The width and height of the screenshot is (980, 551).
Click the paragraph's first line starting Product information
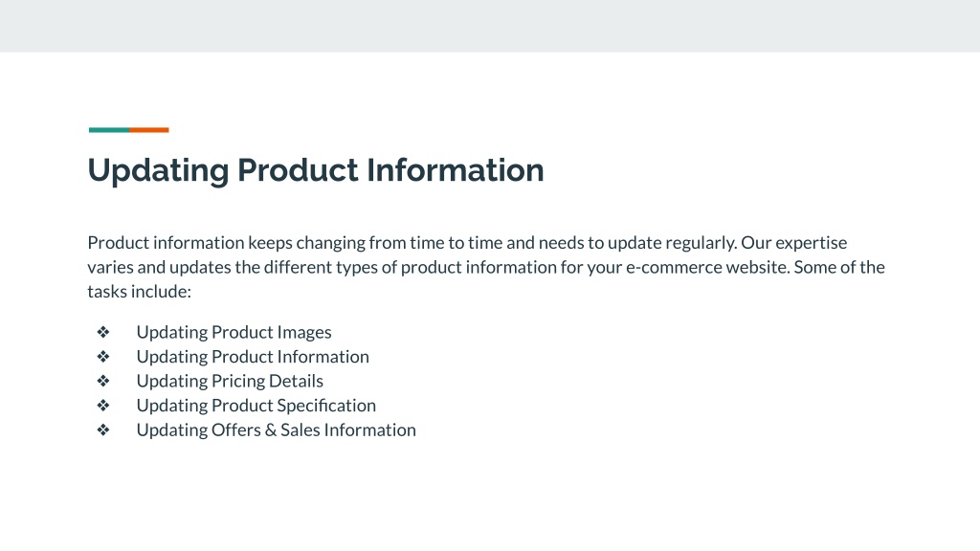[x=467, y=242]
